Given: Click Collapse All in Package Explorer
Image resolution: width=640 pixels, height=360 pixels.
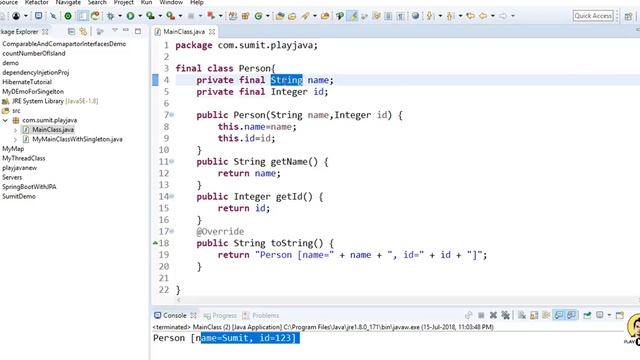Looking at the screenshot, I should tap(71, 31).
